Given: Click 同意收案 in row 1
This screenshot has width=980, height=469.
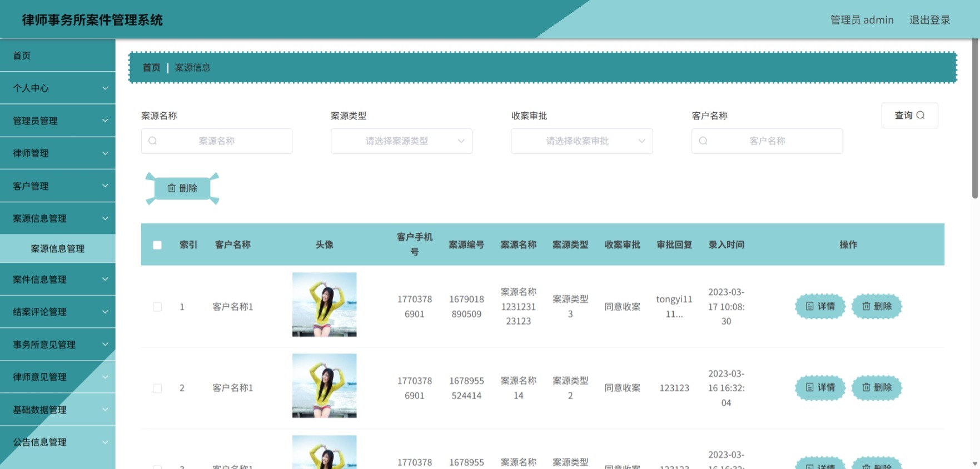Looking at the screenshot, I should tap(622, 307).
